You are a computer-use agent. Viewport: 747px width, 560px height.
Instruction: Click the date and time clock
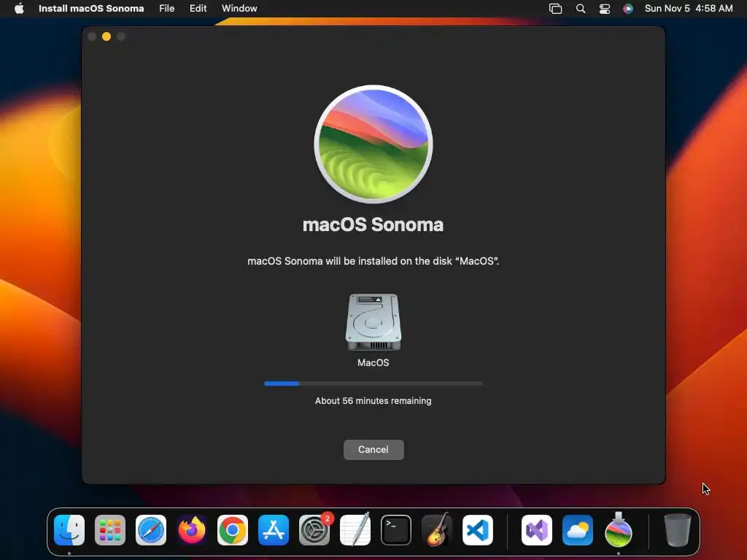point(689,9)
